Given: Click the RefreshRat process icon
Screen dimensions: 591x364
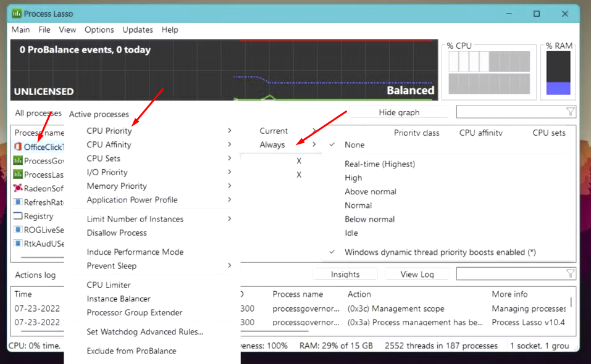Looking at the screenshot, I should (18, 202).
